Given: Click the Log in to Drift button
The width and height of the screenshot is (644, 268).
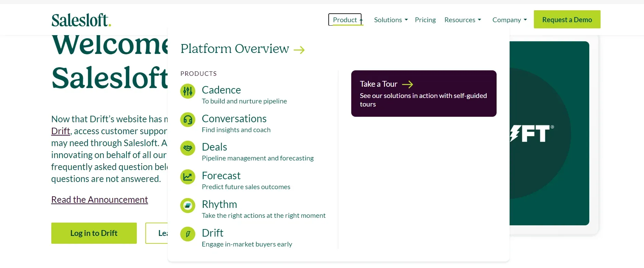Looking at the screenshot, I should (94, 233).
